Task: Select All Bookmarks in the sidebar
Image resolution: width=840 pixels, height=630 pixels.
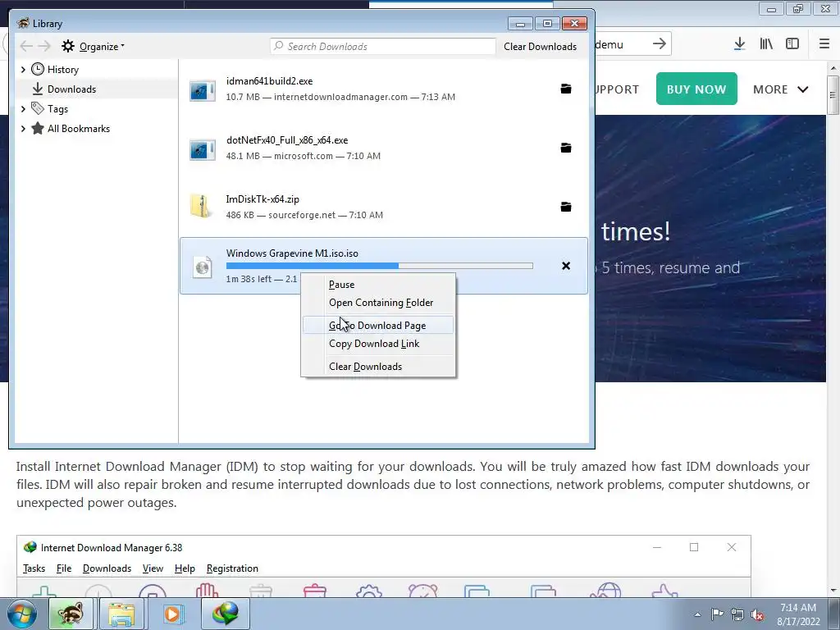Action: pos(78,129)
